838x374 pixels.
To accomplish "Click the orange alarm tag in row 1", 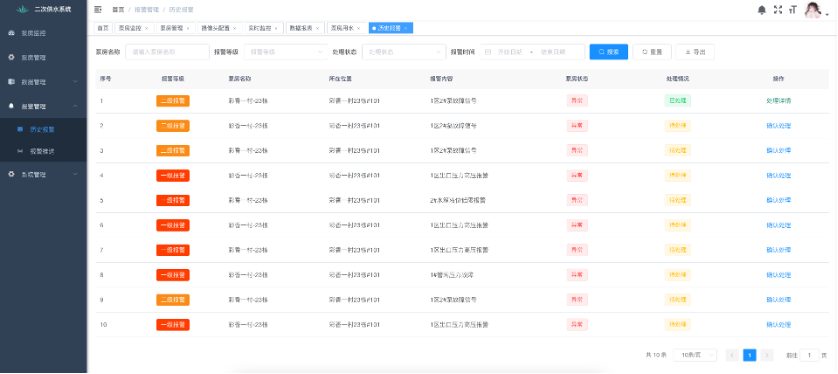I will pyautogui.click(x=173, y=101).
